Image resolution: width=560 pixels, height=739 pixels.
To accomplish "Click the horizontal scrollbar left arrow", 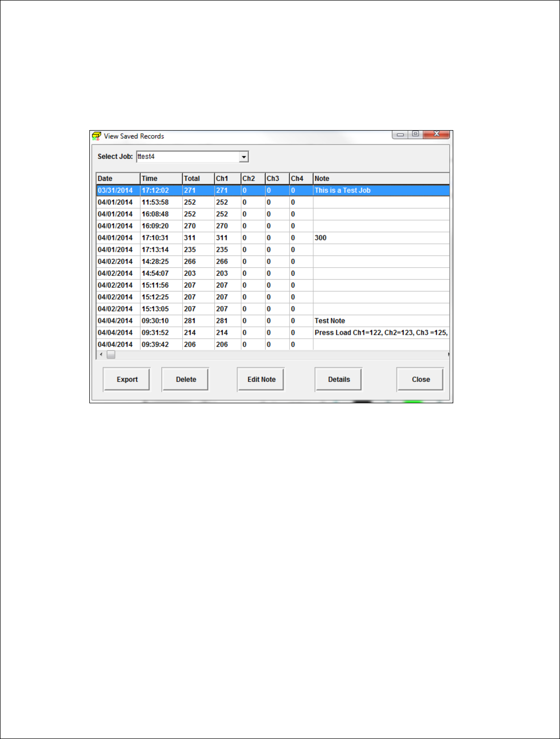I will point(101,355).
